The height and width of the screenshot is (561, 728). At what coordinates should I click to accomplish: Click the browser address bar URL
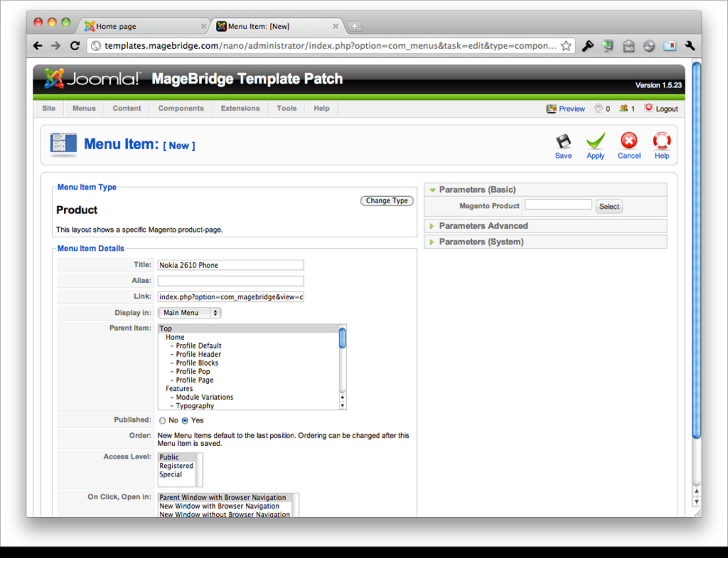coord(330,46)
